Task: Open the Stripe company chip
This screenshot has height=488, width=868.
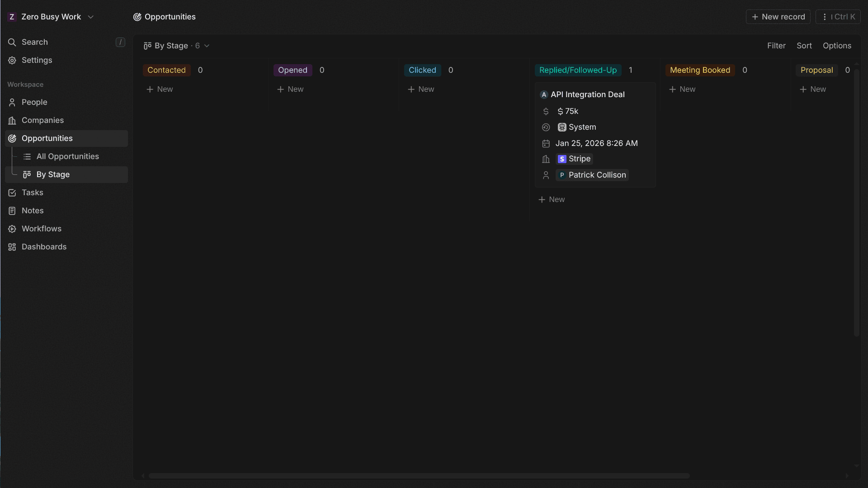Action: click(x=574, y=159)
